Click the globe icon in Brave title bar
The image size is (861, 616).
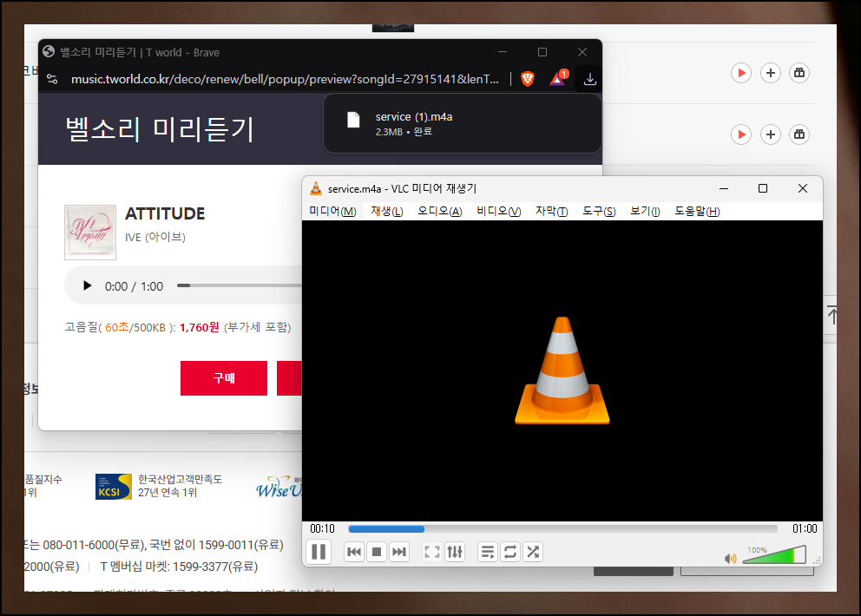coord(49,51)
